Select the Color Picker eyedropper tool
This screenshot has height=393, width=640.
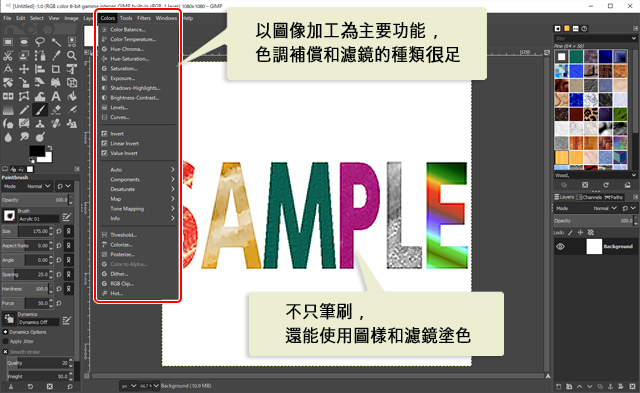point(56,56)
